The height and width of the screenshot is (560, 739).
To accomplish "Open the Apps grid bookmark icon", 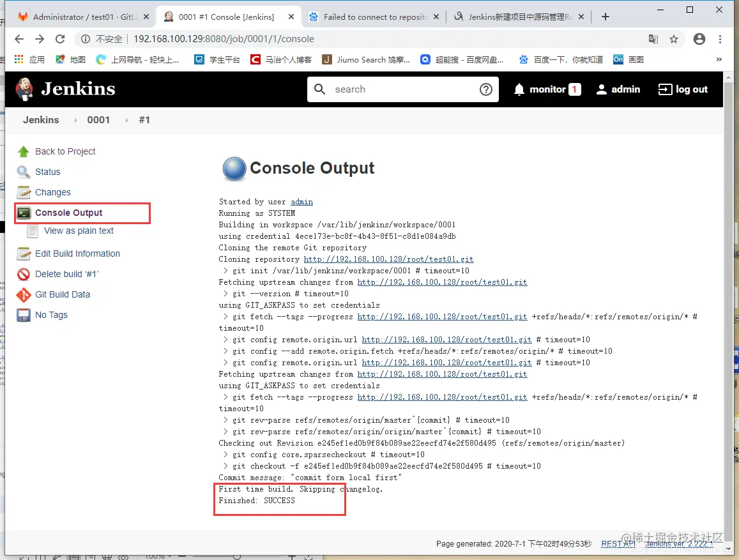I will point(19,59).
